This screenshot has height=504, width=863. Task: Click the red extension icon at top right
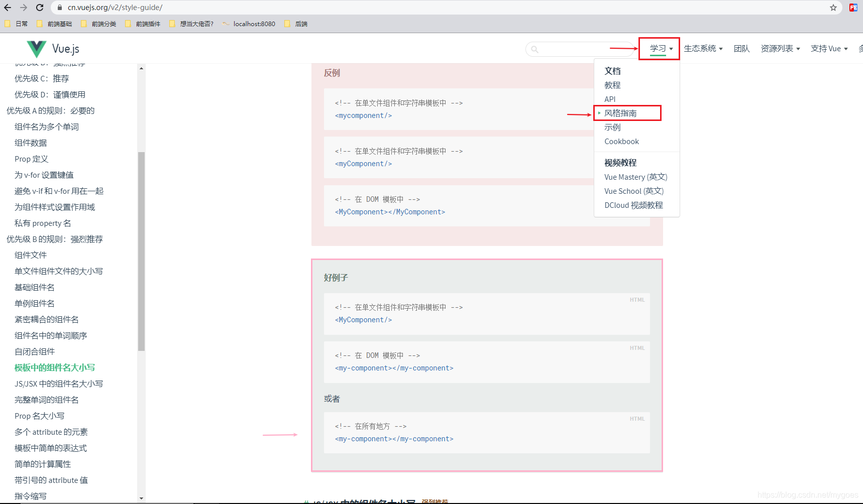[854, 7]
